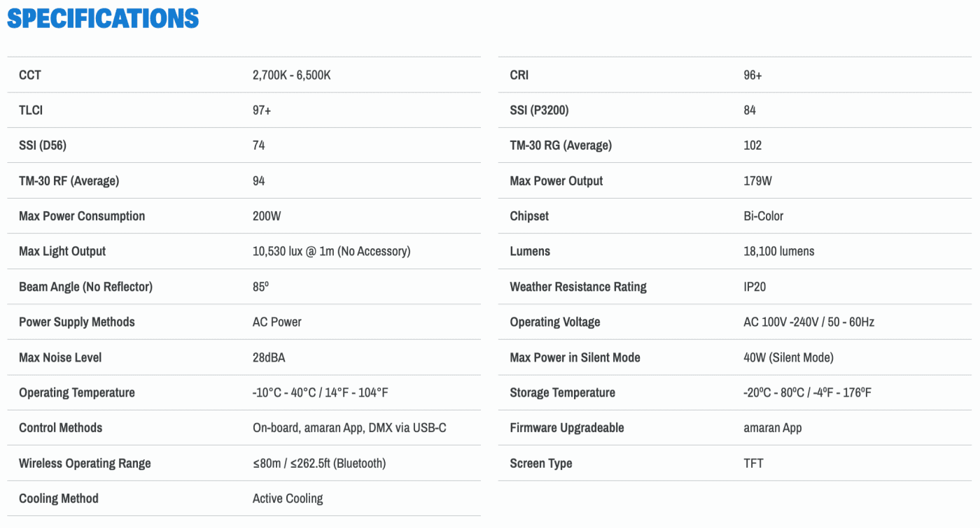Click the TLCI row label
The image size is (980, 528).
(x=31, y=110)
